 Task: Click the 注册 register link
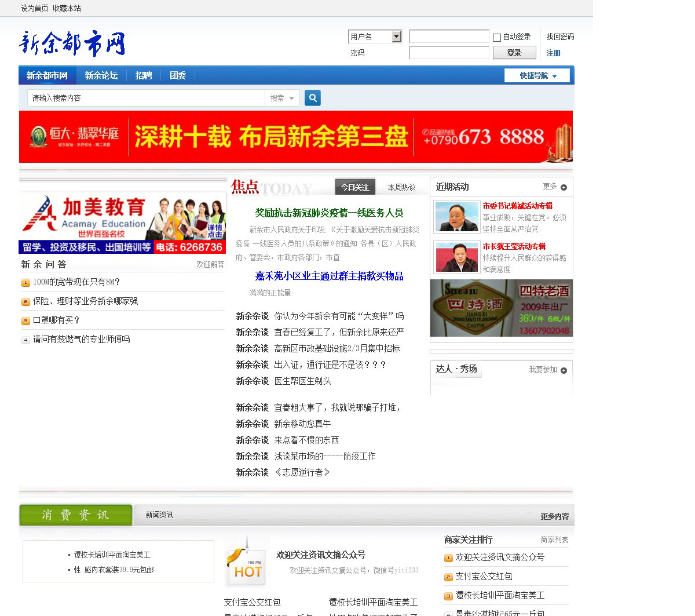553,53
